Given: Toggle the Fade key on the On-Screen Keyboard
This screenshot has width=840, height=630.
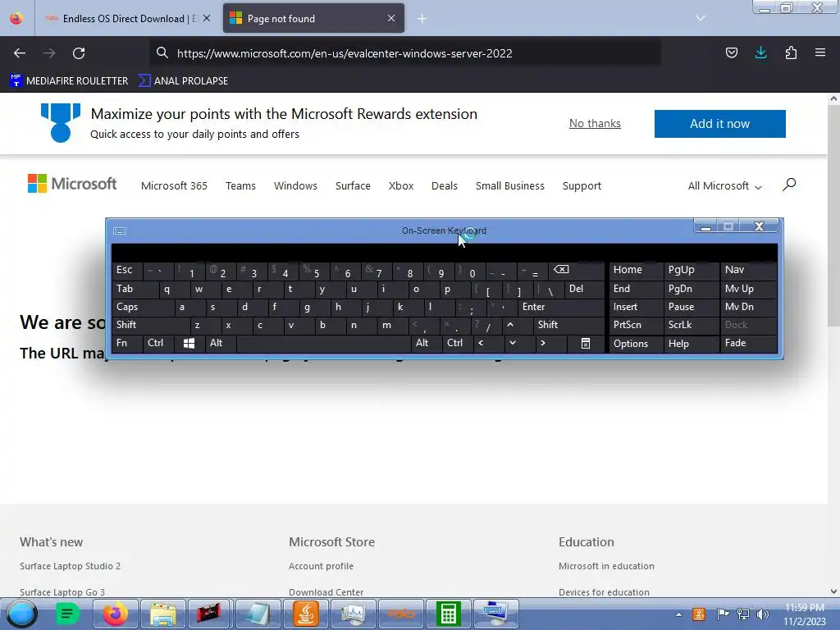Looking at the screenshot, I should 748,344.
